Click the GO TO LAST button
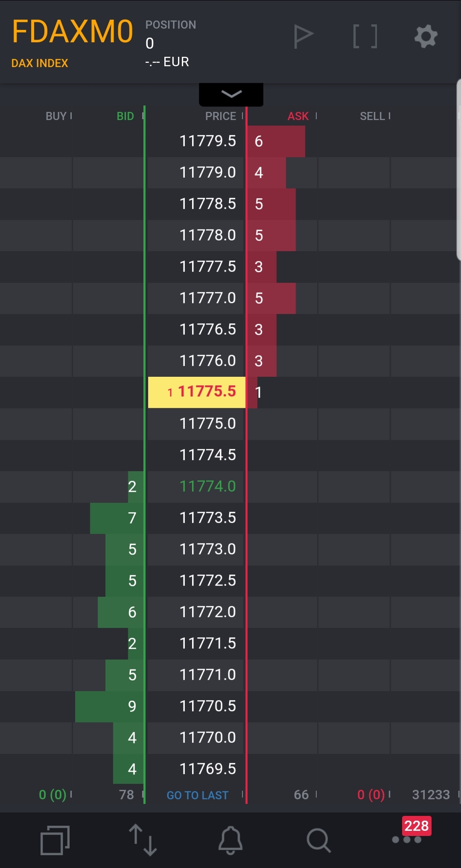 point(197,795)
